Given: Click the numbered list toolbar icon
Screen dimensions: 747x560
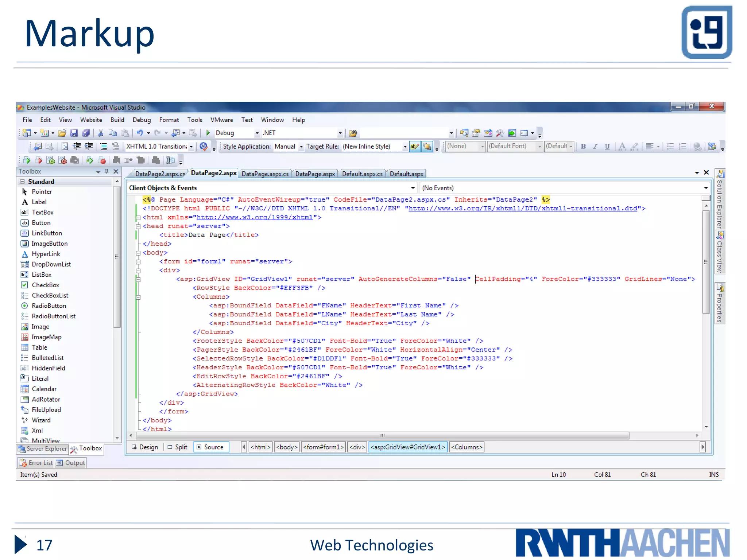Looking at the screenshot, I should click(682, 147).
